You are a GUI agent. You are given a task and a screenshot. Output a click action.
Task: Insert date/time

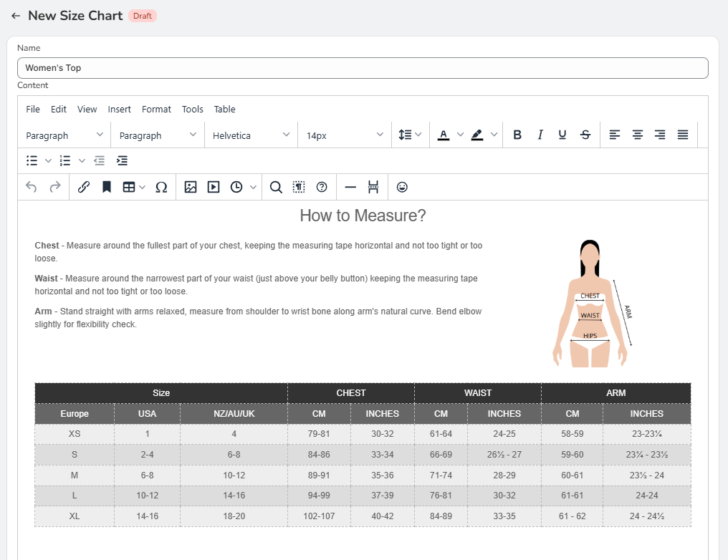point(236,187)
